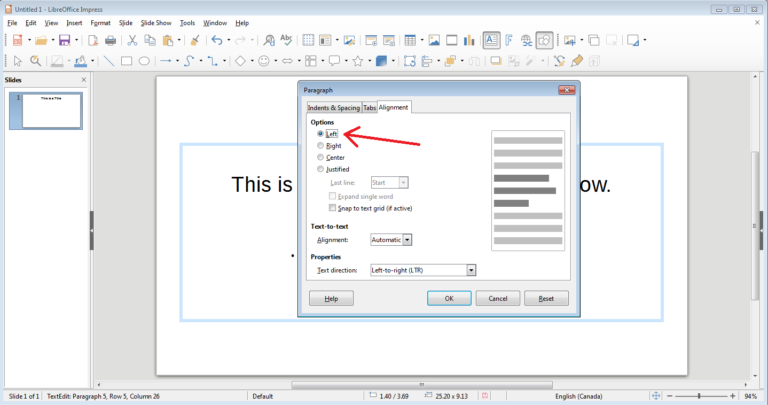Select the Right alignment radio button

point(321,146)
